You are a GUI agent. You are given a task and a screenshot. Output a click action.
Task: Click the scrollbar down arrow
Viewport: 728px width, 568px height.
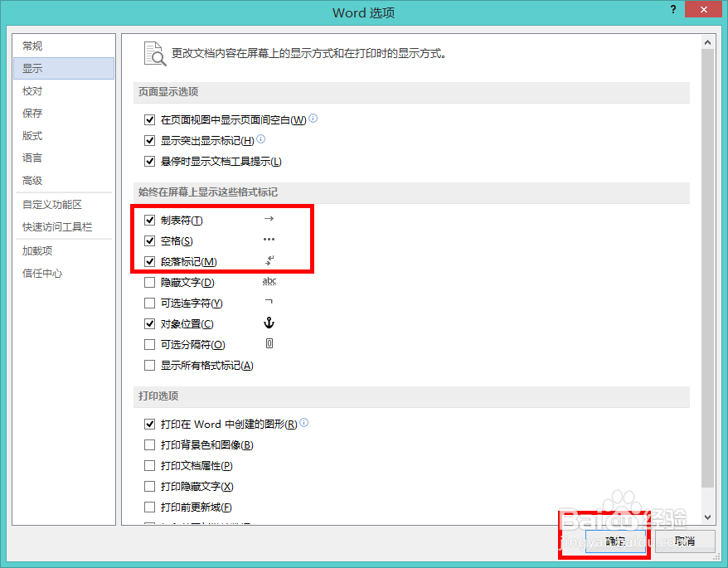[707, 517]
